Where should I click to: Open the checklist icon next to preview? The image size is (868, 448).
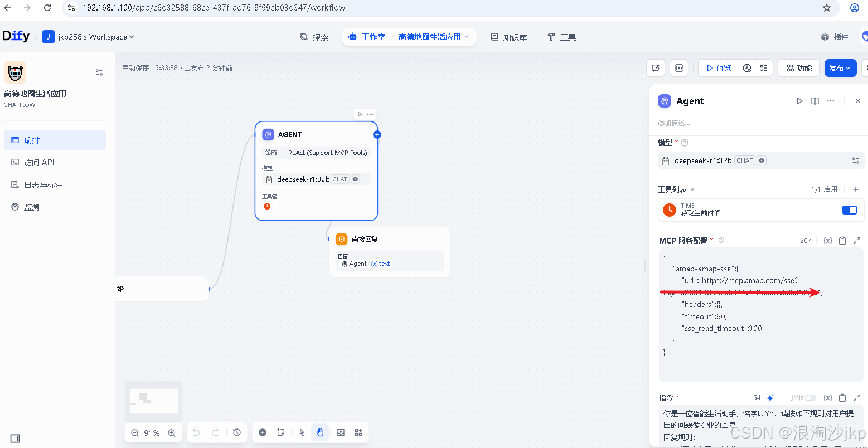point(764,68)
